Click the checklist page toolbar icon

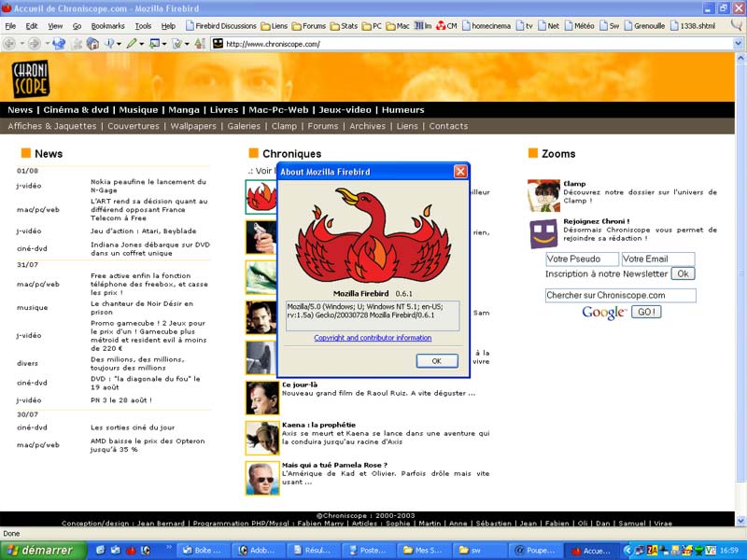point(176,44)
